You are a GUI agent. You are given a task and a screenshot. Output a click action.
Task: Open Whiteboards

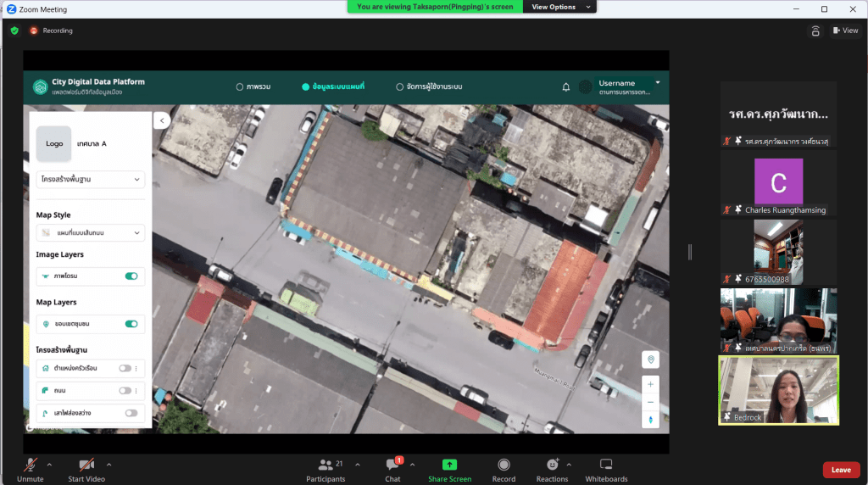[606, 470]
